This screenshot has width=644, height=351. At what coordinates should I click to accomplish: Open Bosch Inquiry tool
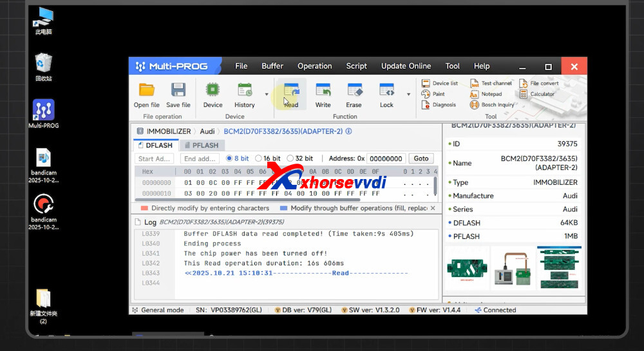[492, 105]
